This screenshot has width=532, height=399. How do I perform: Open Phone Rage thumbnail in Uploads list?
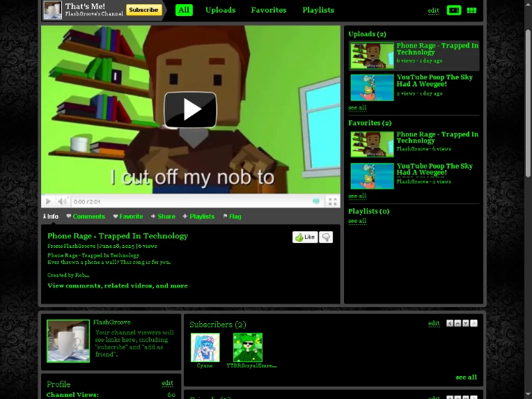(x=373, y=56)
